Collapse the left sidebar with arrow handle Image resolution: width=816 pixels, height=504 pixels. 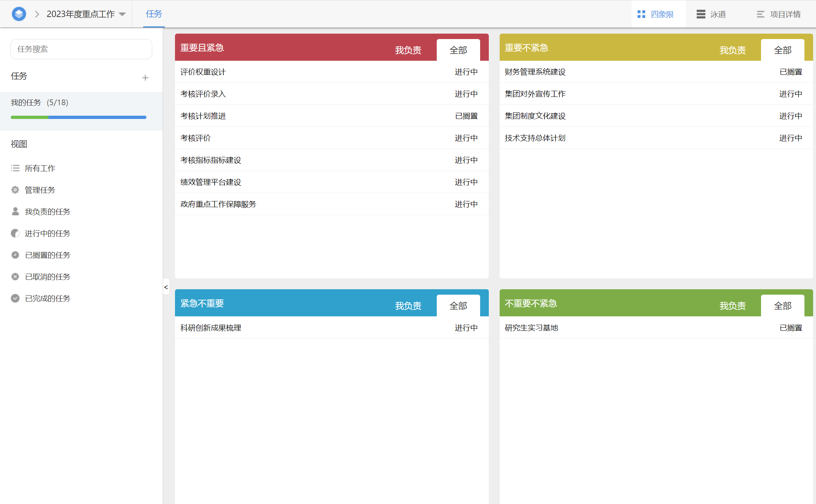[166, 287]
